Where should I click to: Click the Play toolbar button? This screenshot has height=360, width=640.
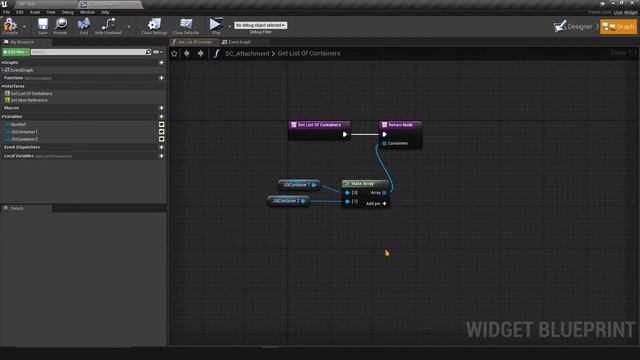(216, 27)
